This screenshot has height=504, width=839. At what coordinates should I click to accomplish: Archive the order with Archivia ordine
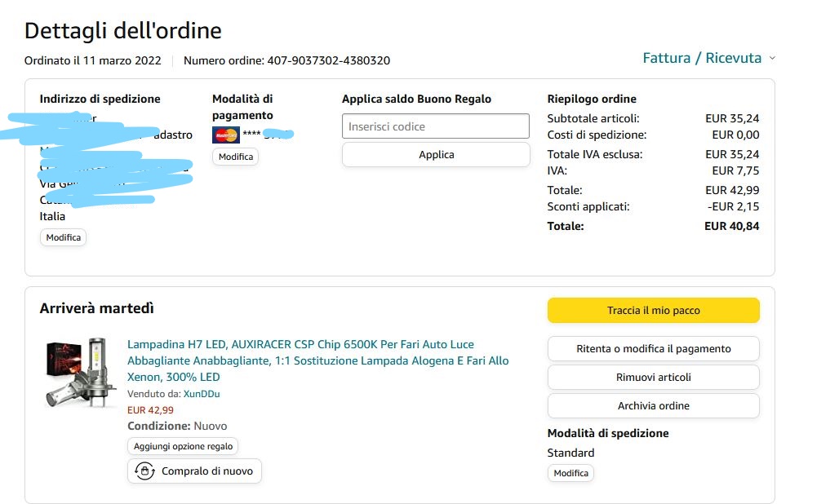(x=653, y=405)
